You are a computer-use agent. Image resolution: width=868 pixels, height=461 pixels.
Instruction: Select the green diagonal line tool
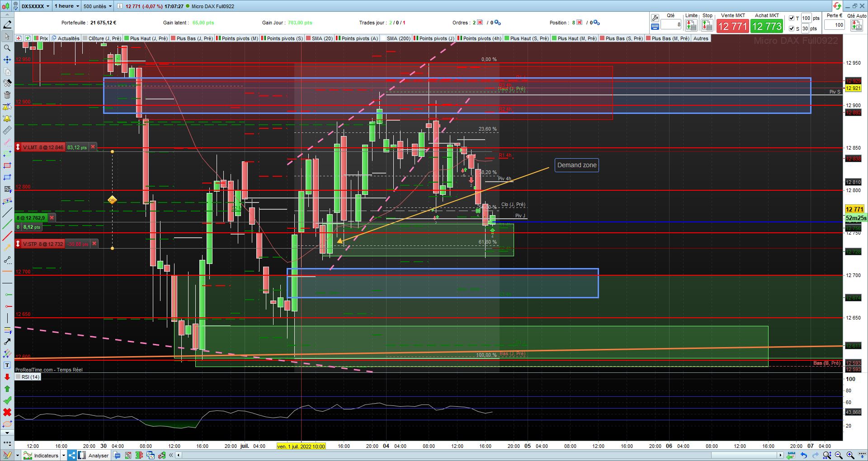pyautogui.click(x=7, y=224)
